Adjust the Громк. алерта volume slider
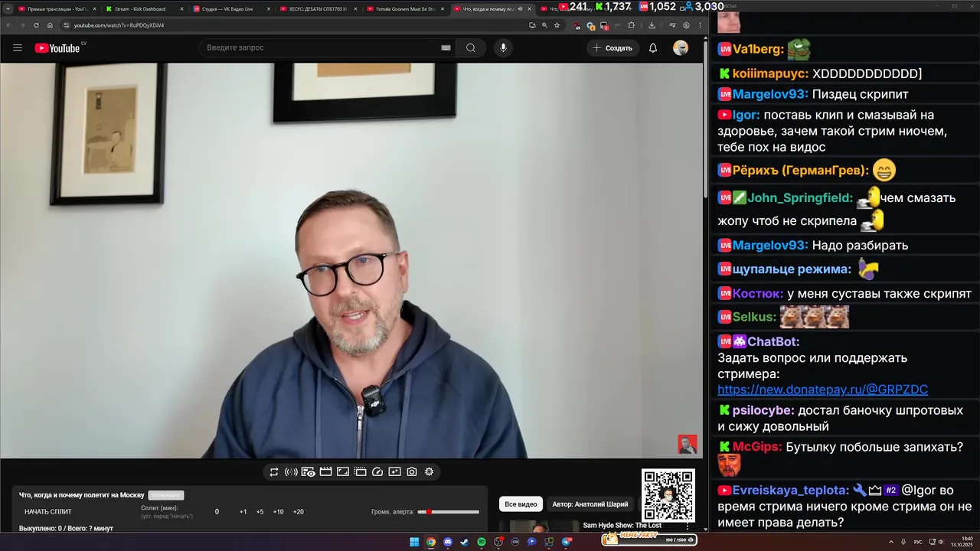Image resolution: width=980 pixels, height=551 pixels. (x=449, y=512)
